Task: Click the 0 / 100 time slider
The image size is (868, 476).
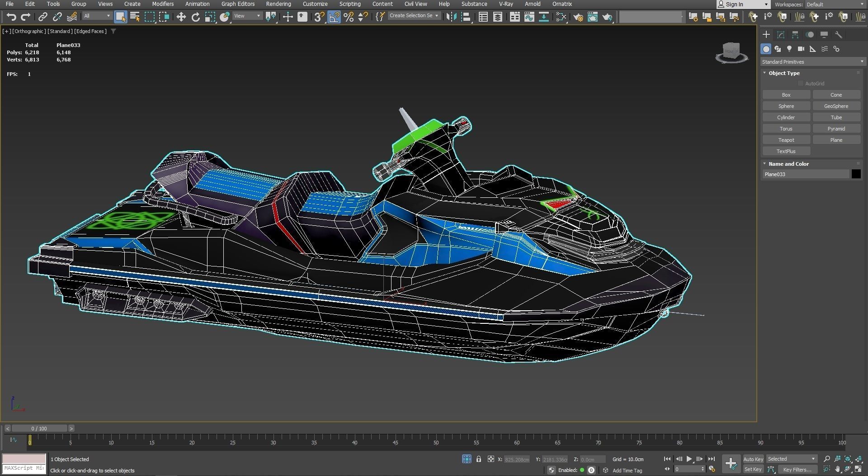Action: point(39,428)
